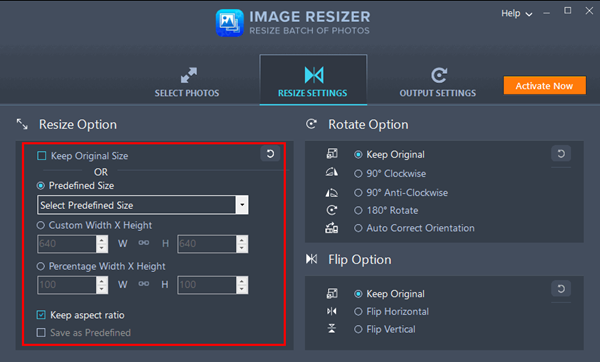
Task: Click the custom height 640 input field
Action: pos(207,244)
